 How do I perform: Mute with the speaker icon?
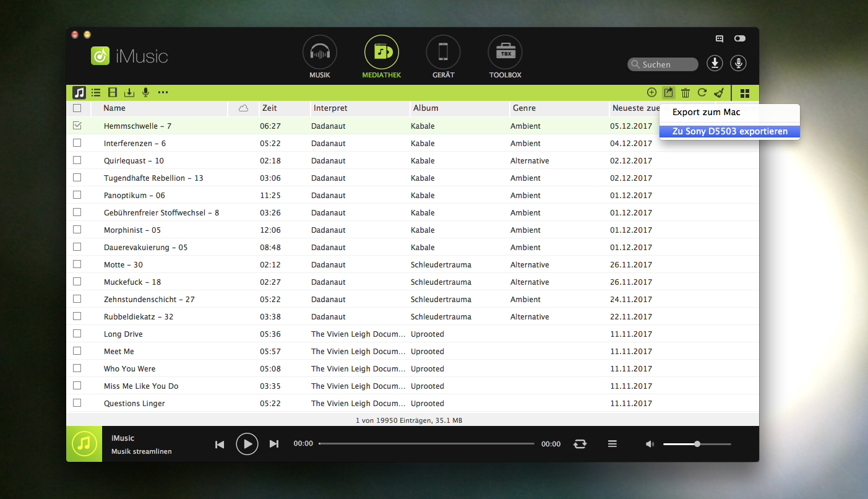coord(650,444)
